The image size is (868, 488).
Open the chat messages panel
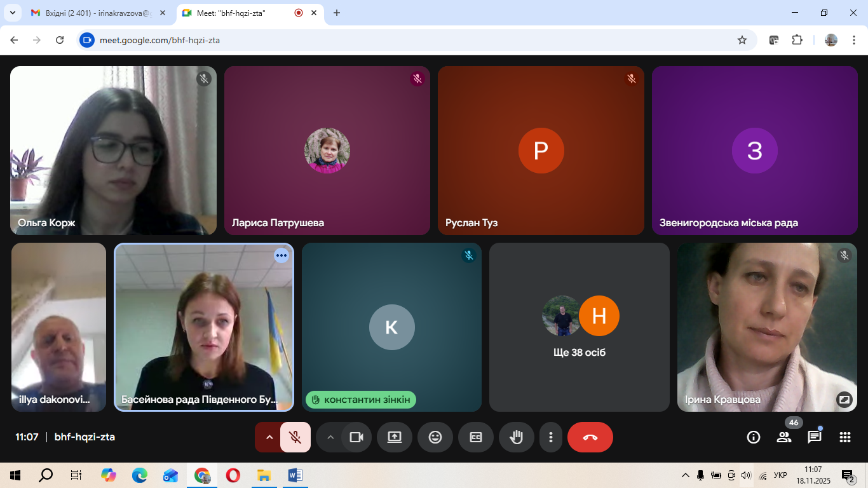[x=815, y=437]
